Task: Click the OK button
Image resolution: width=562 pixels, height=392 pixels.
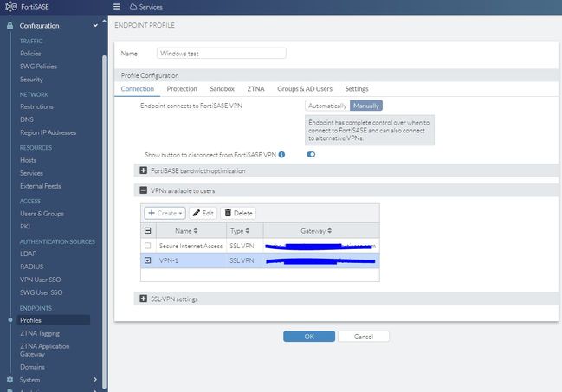Action: point(309,337)
